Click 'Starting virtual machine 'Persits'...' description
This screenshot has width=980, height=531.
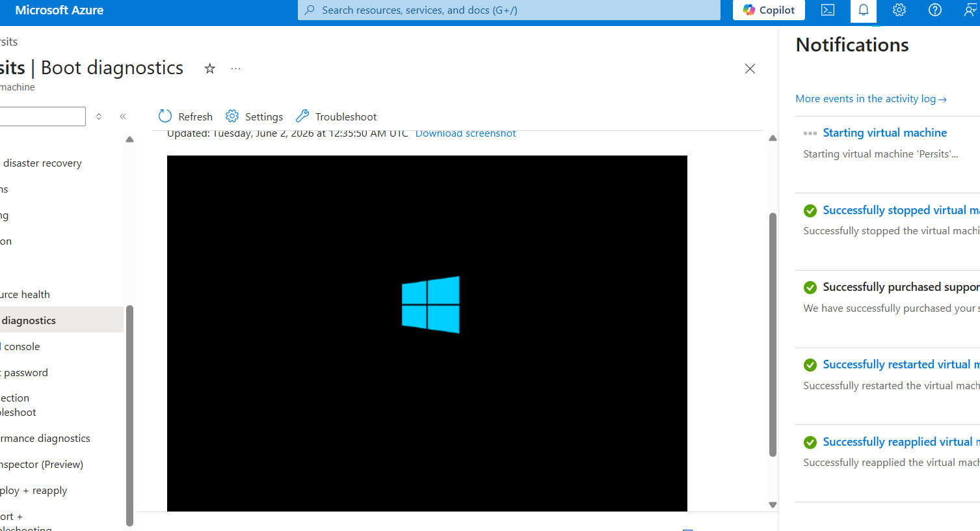click(x=881, y=154)
